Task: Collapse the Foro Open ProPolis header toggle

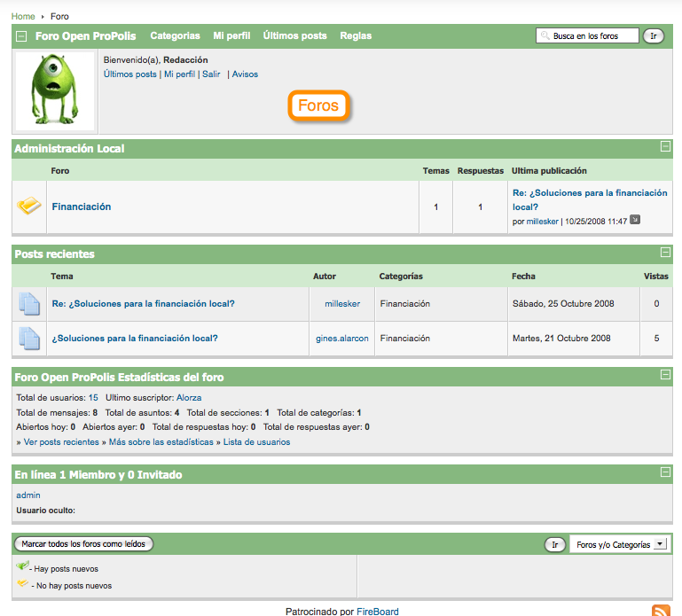Action: click(21, 36)
